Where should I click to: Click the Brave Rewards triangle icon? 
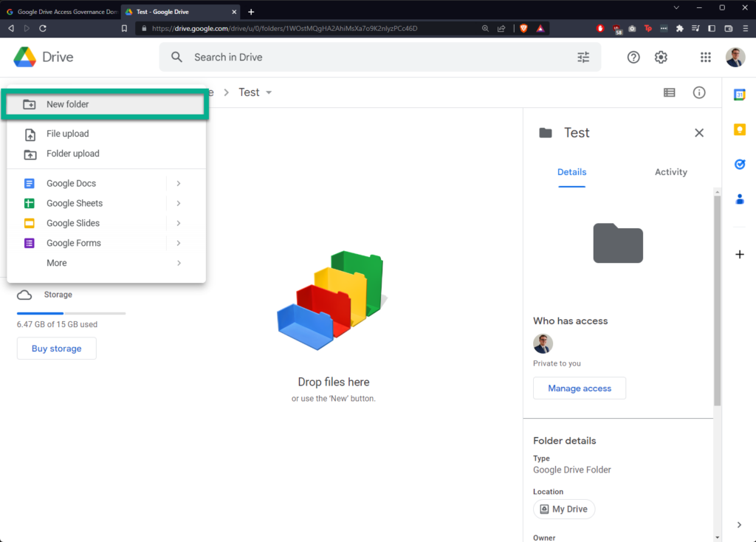(x=540, y=29)
